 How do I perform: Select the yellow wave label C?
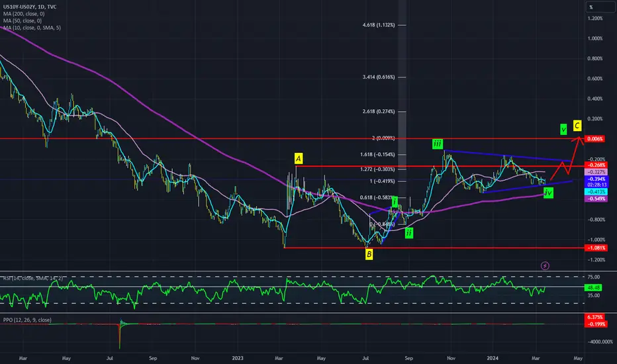[x=577, y=126]
